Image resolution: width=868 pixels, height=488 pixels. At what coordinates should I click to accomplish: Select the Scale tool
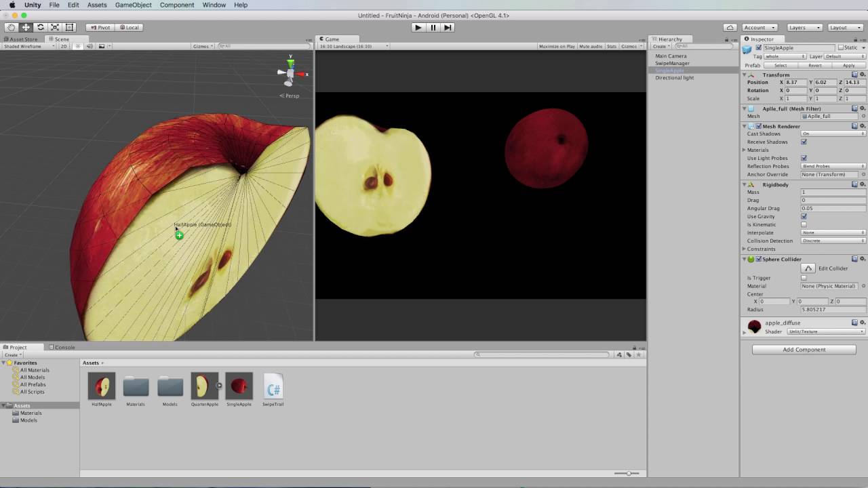[x=55, y=27]
